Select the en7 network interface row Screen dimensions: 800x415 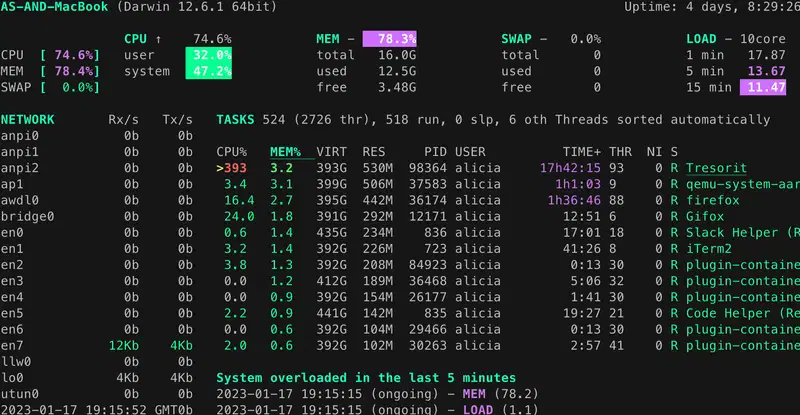click(x=12, y=345)
